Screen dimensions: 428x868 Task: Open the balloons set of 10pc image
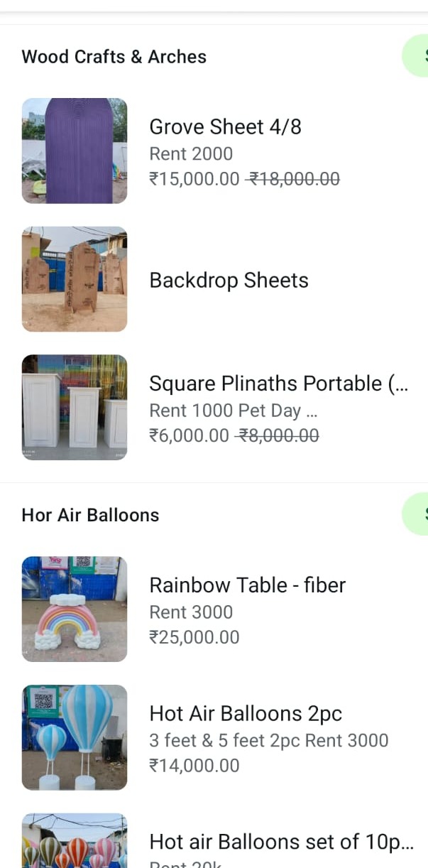coord(75,842)
